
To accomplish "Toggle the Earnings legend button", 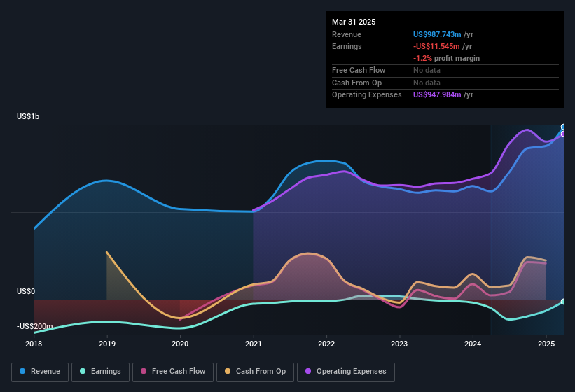I will (100, 372).
